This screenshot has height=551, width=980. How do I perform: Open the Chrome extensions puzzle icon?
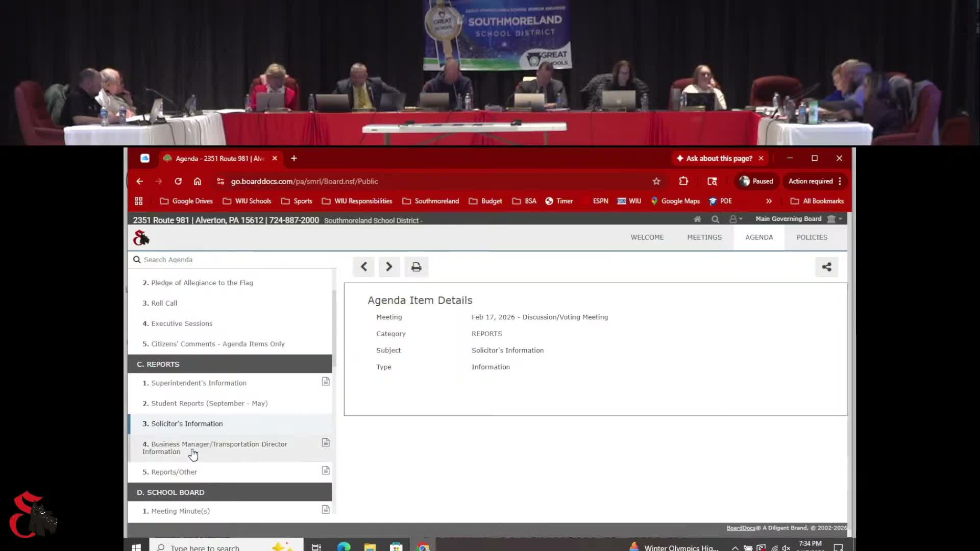point(683,181)
